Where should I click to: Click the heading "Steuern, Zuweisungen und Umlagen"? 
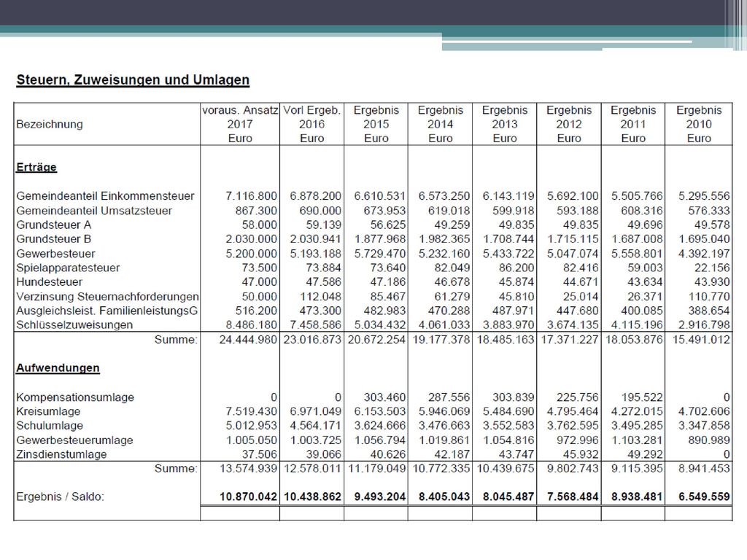133,79
